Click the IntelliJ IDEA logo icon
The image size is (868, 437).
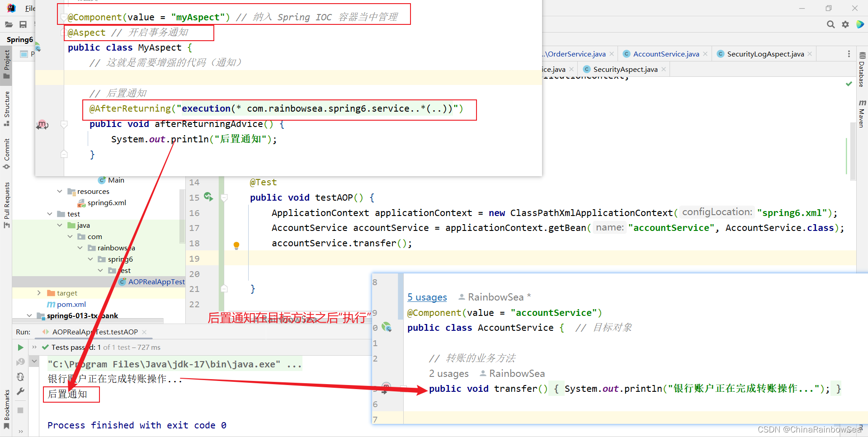[x=11, y=8]
